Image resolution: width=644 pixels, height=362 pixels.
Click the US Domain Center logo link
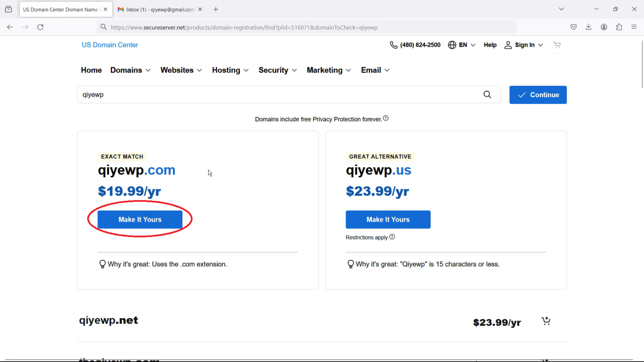pos(110,45)
